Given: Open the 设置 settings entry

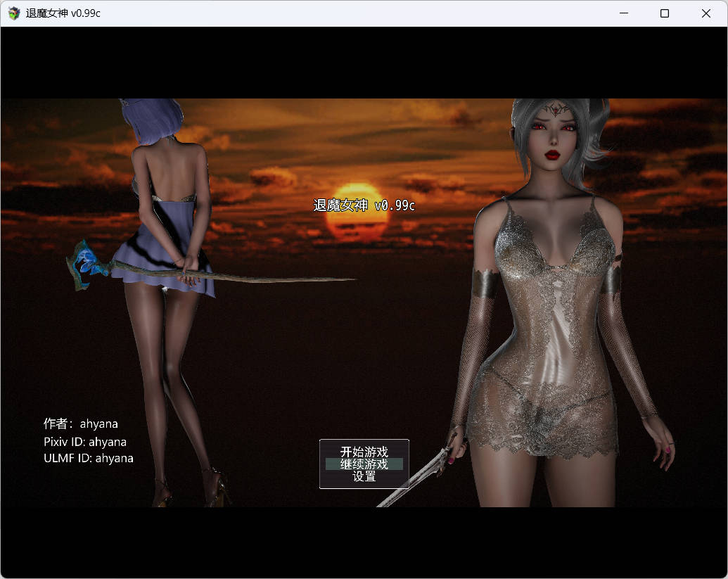Looking at the screenshot, I should coord(364,476).
